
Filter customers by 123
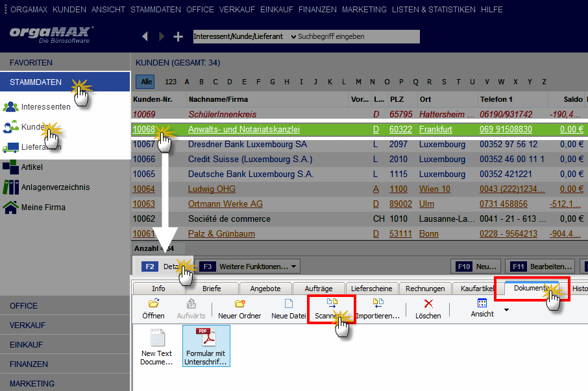[x=171, y=82]
